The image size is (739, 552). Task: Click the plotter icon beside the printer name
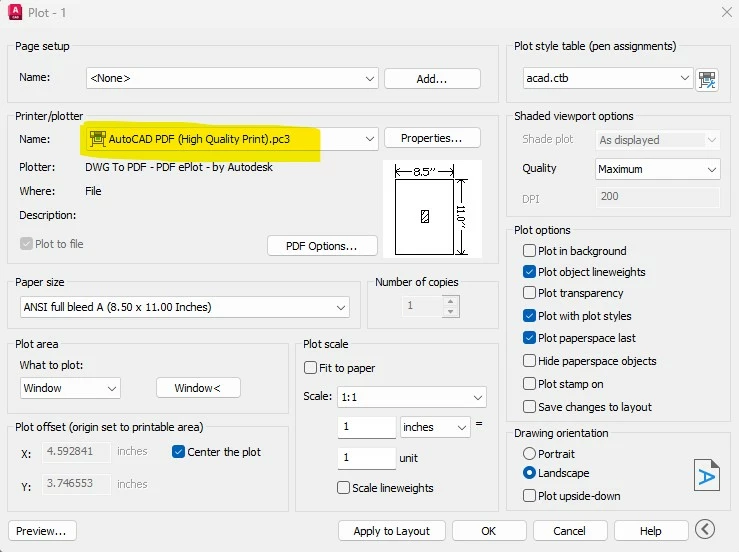[x=98, y=139]
